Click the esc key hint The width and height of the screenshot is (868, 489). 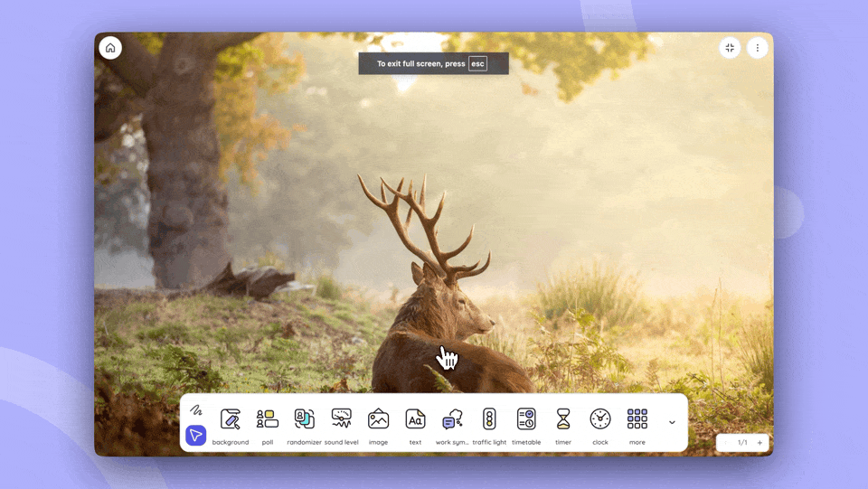pyautogui.click(x=477, y=63)
